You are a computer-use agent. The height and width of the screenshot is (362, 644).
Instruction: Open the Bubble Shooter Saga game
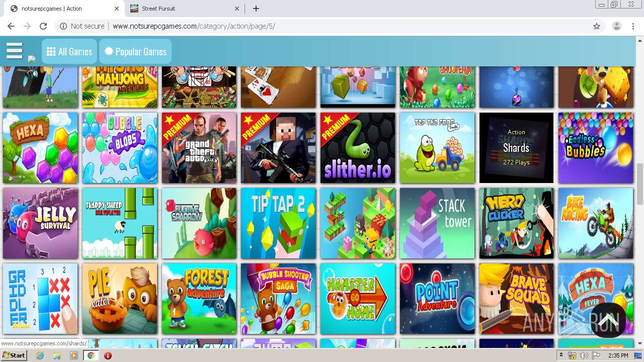[x=278, y=299]
